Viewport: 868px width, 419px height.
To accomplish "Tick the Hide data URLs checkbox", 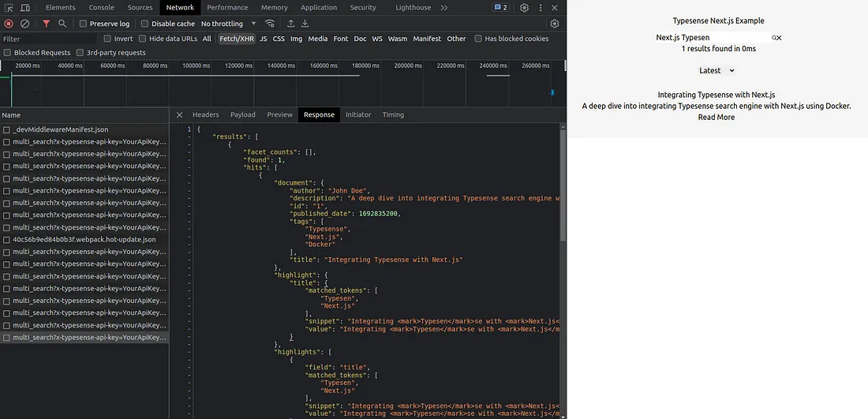I will [143, 39].
